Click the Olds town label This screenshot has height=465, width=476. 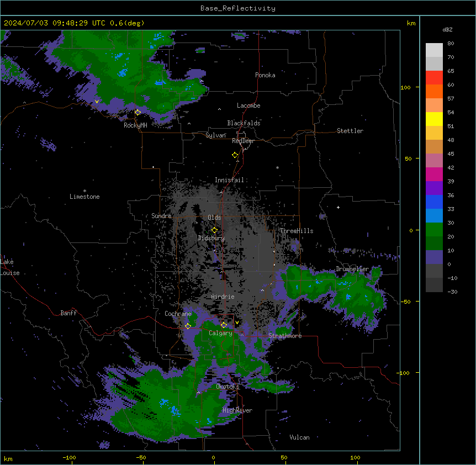click(x=214, y=218)
